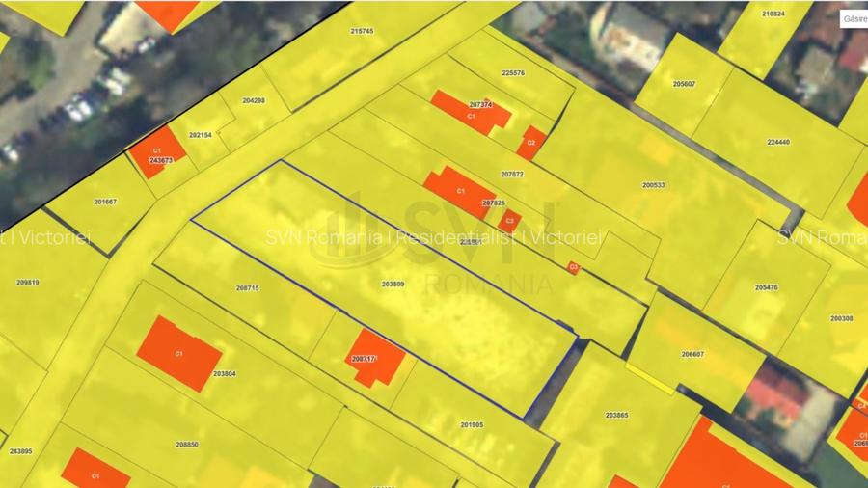Select parcel 206607
The image size is (868, 488).
[x=692, y=354]
